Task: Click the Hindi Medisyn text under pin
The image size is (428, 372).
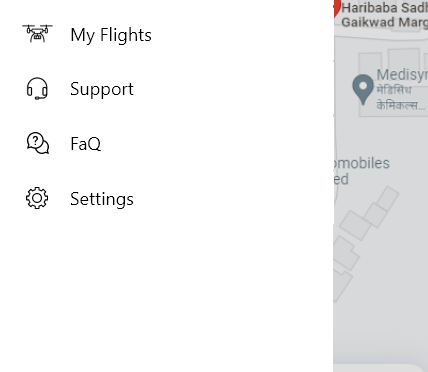Action: click(401, 98)
